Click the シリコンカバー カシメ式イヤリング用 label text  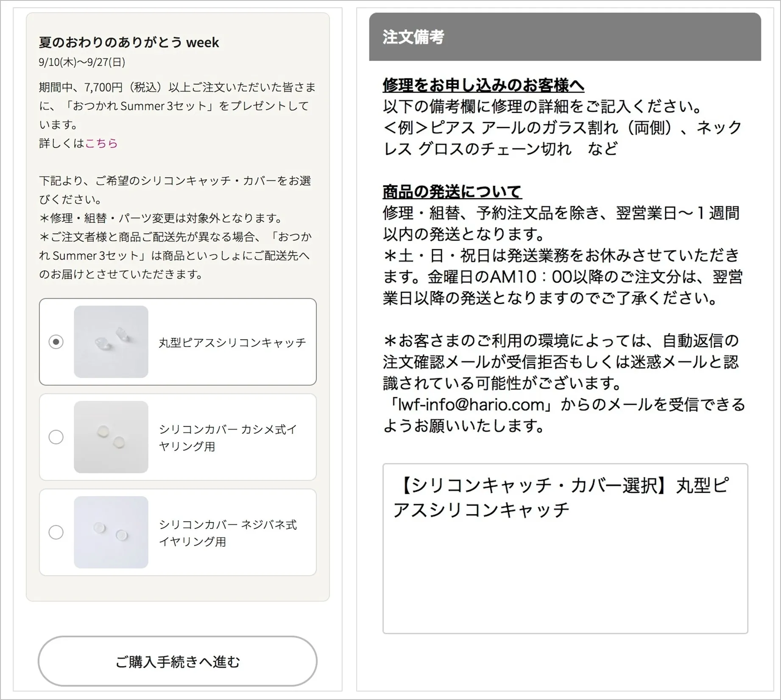point(228,438)
